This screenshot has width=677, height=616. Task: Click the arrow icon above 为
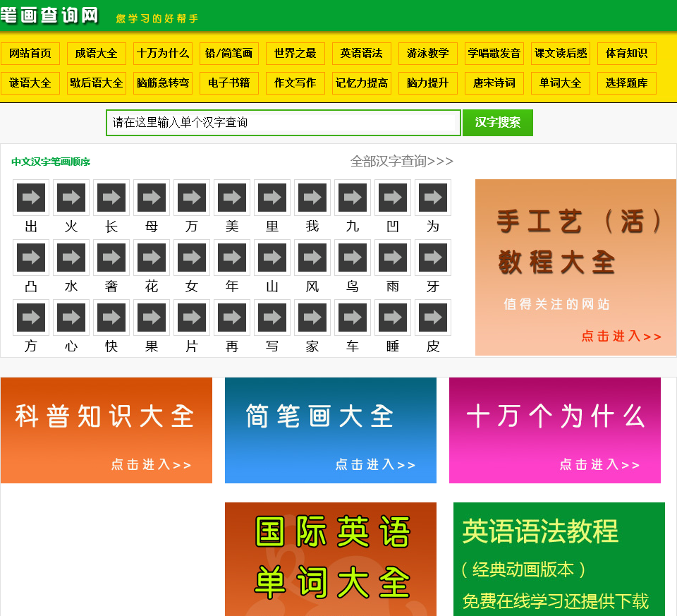tap(432, 198)
